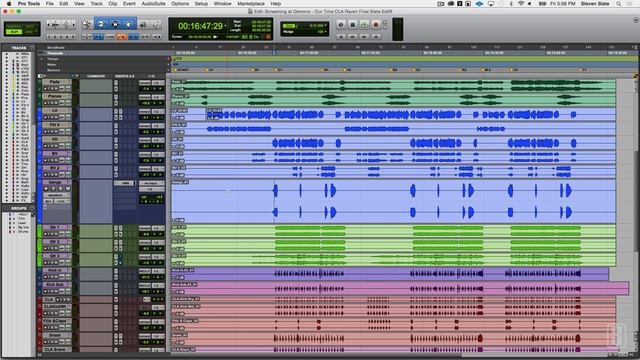Screen dimensions: 640x360
Task: Click horizontal zoom in arrow
Action: 73,25
